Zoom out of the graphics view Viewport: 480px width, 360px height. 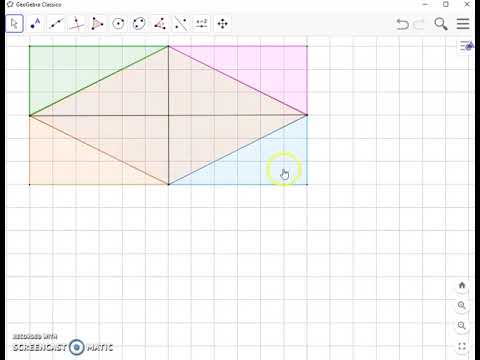click(462, 326)
